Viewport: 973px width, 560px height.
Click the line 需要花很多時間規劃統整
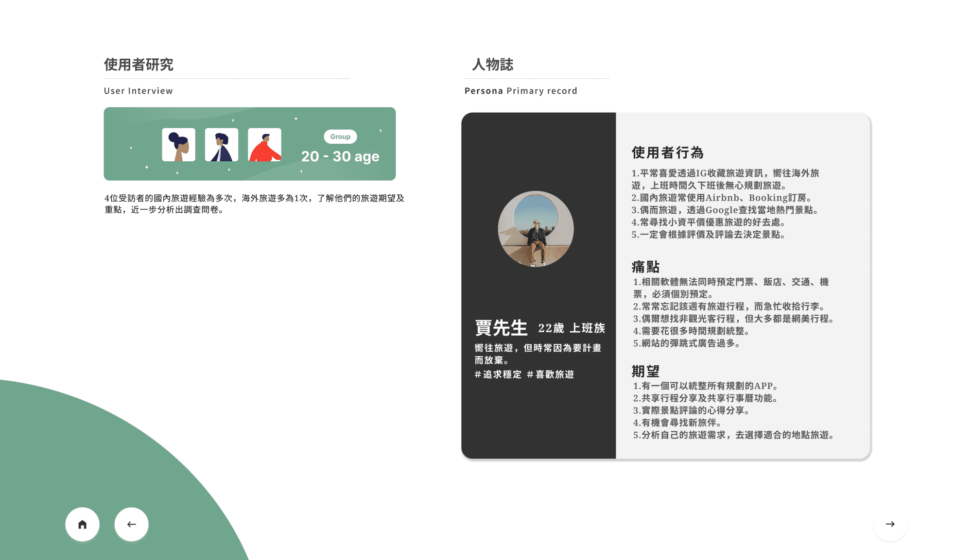coord(691,331)
